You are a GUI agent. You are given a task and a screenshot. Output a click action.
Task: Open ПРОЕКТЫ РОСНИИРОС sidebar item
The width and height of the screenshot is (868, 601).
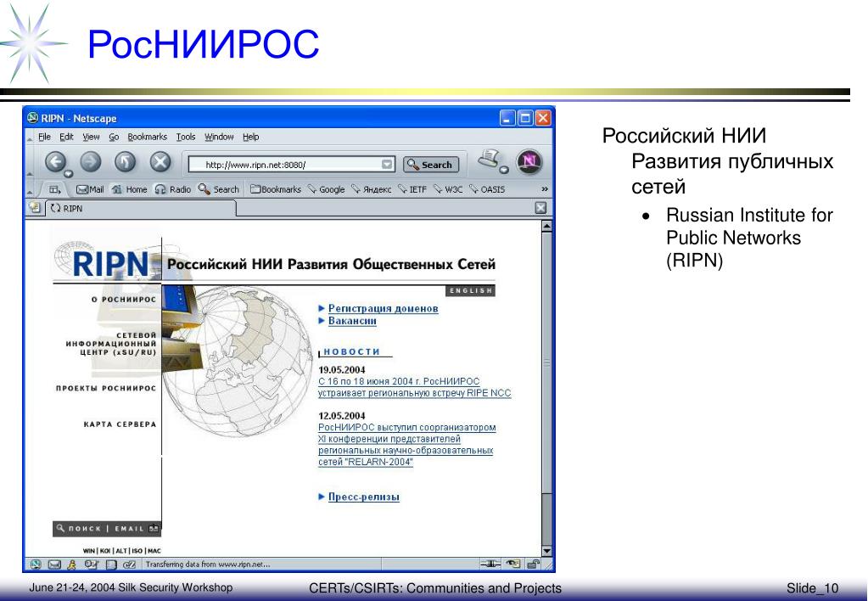point(106,388)
